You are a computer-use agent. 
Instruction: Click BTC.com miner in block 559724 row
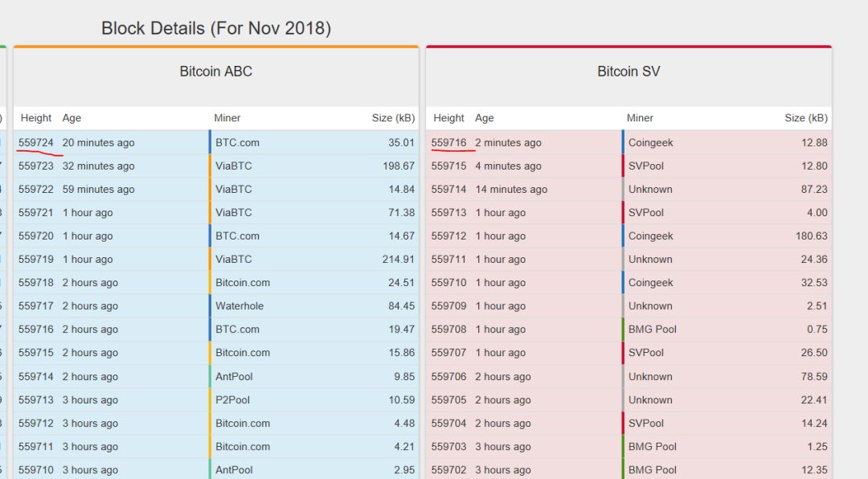pos(237,142)
